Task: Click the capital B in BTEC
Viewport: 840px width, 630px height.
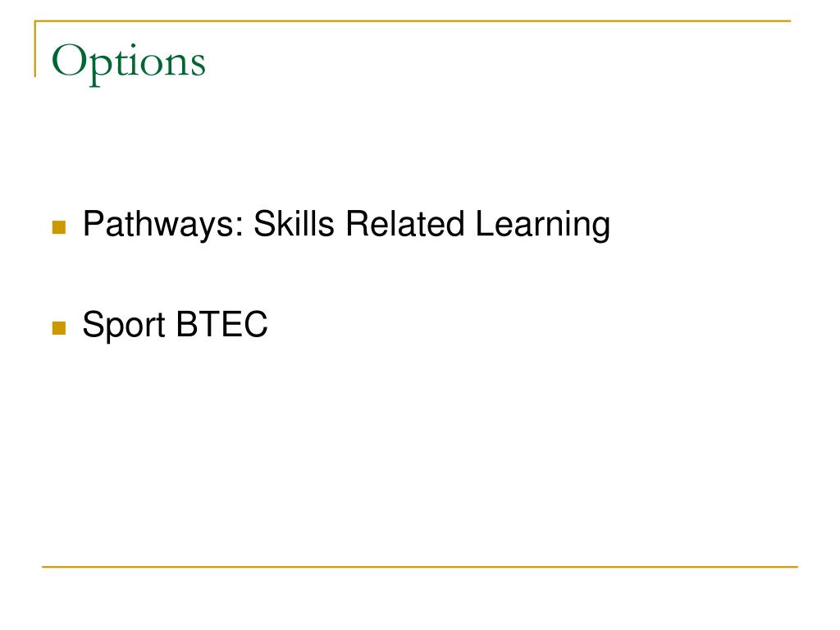Action: coord(188,323)
